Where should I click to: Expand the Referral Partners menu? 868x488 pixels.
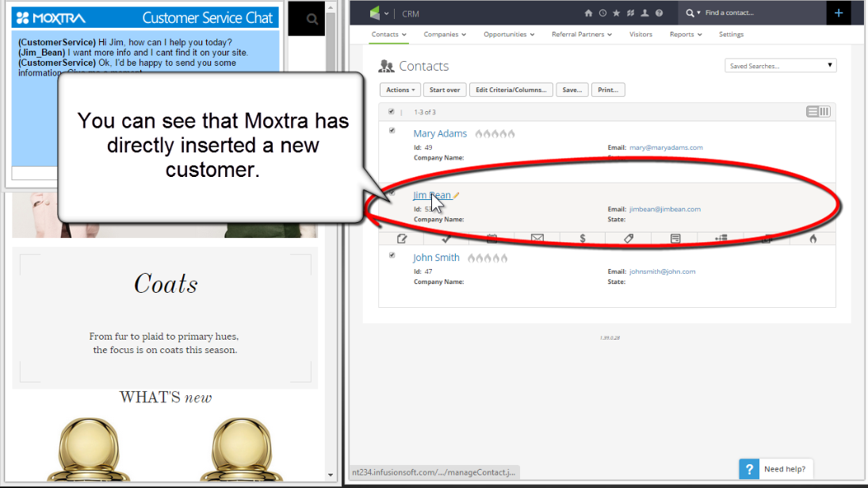tap(581, 34)
